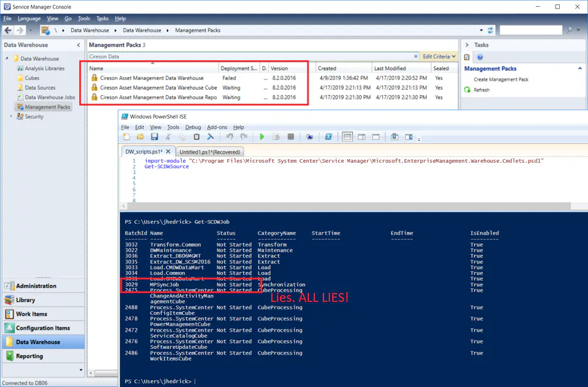Stop script execution with the square icon
The image size is (588, 387).
pyautogui.click(x=291, y=137)
